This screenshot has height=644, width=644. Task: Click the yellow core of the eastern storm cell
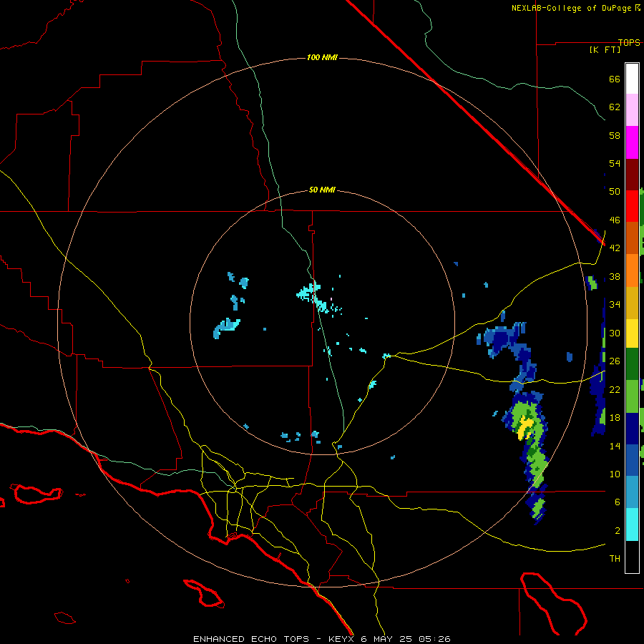coord(524,428)
